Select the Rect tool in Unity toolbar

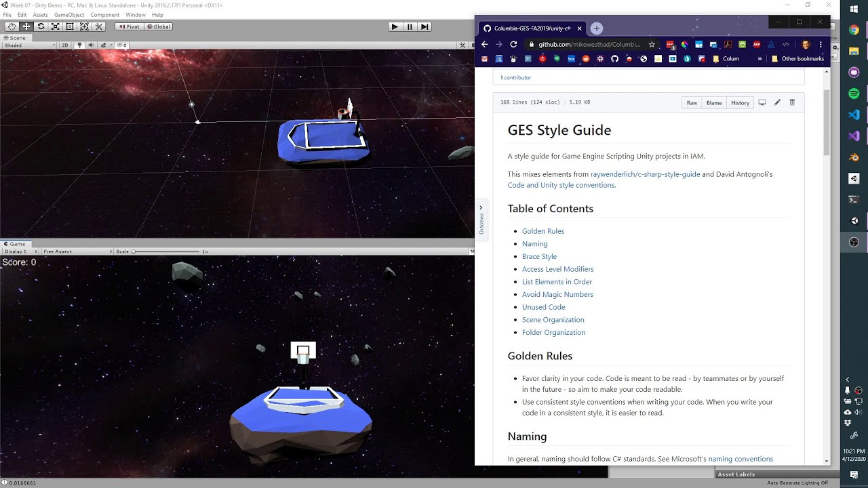tap(70, 26)
